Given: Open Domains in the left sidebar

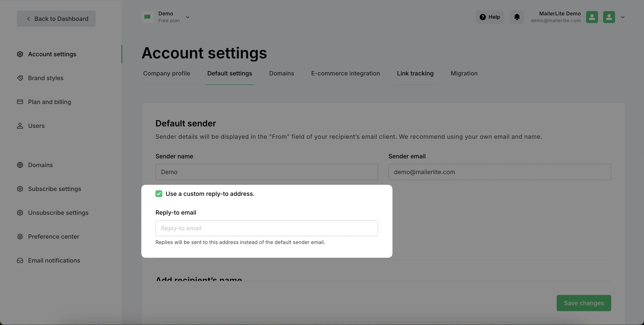Looking at the screenshot, I should point(40,165).
